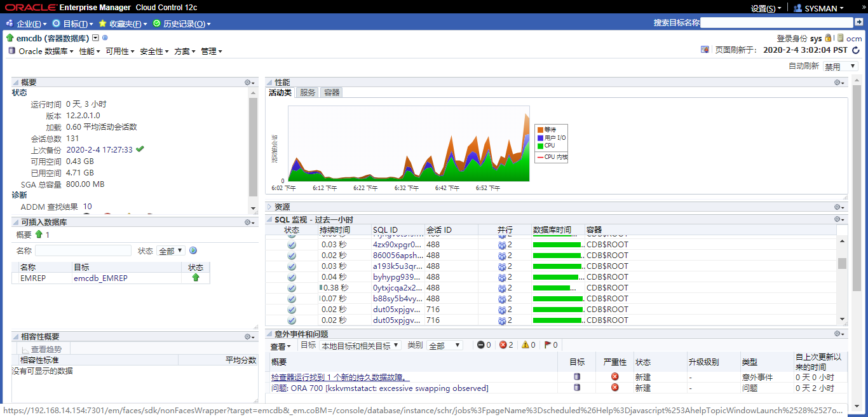Click the green refresh icon in 可插入数据库 filter
The image size is (868, 417).
click(193, 251)
